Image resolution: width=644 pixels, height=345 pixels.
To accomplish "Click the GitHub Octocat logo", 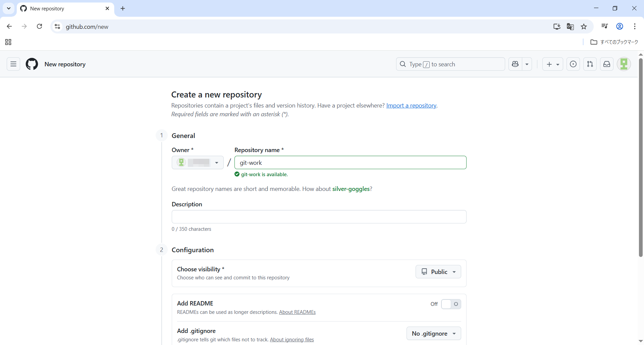I will 32,64.
